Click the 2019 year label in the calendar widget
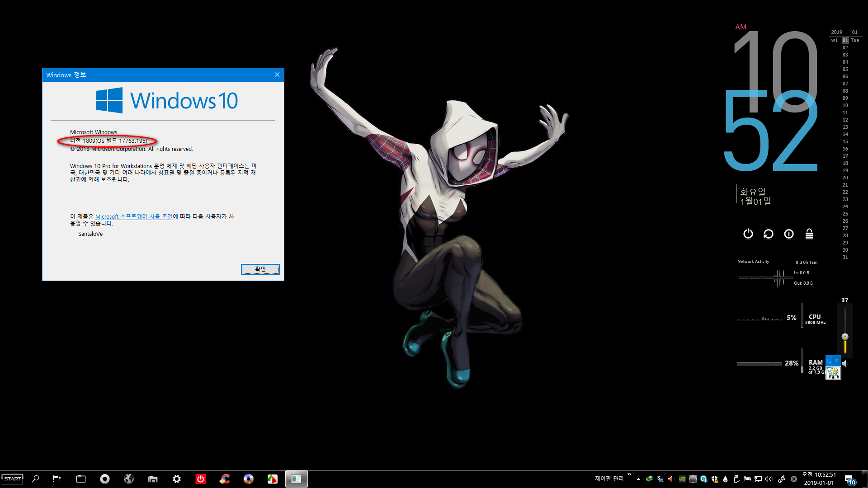The height and width of the screenshot is (488, 868). point(837,33)
